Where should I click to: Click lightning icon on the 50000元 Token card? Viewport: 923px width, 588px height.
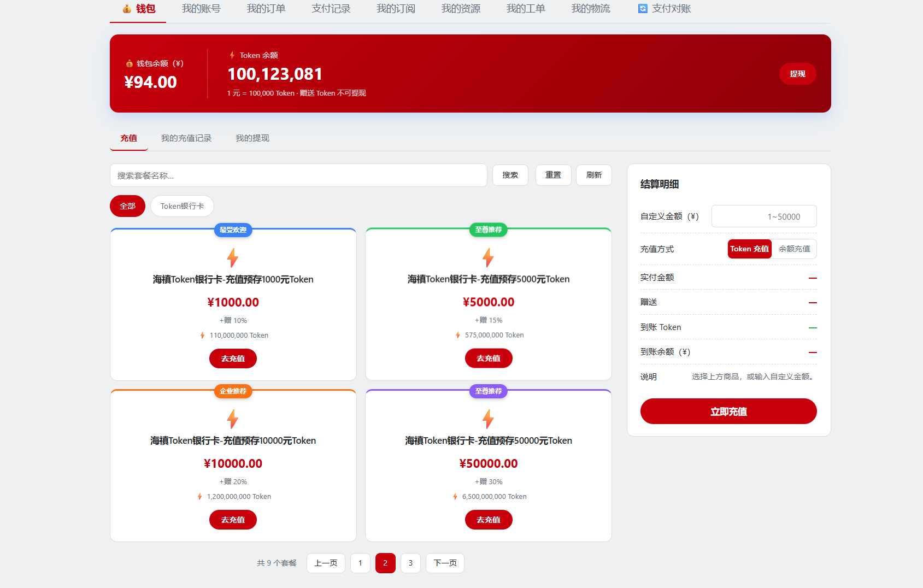click(488, 419)
